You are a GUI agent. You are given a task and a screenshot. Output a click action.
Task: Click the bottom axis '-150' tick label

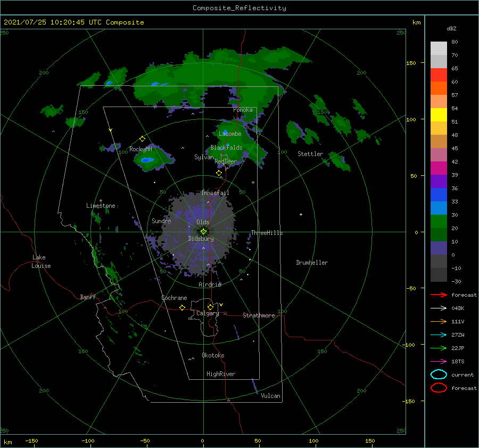click(31, 441)
